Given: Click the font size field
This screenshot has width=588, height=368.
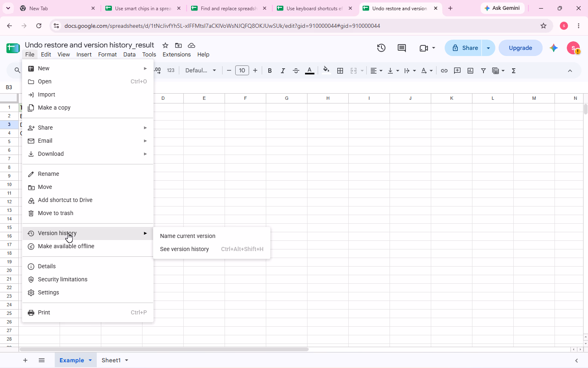Looking at the screenshot, I should tap(242, 71).
